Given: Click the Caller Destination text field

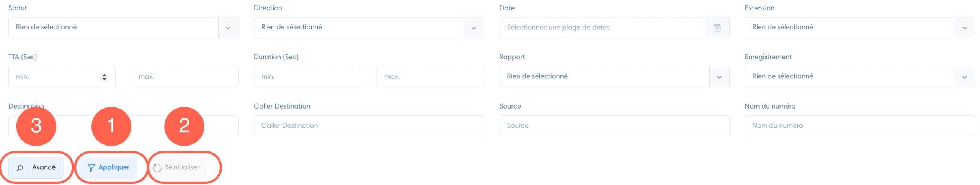Looking at the screenshot, I should 369,126.
